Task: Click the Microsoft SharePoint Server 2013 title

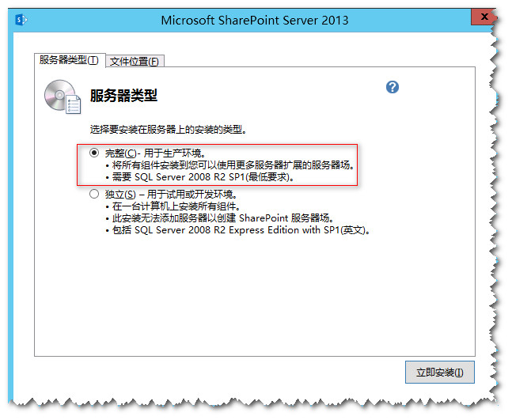Action: 254,21
